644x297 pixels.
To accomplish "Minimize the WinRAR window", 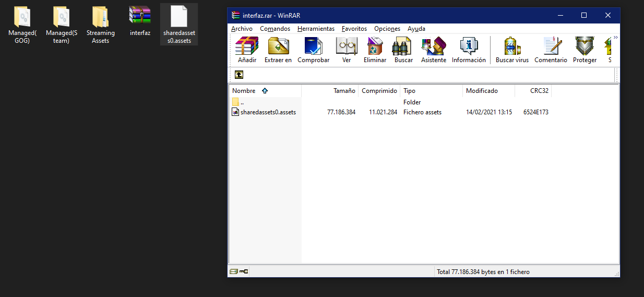I will point(560,15).
